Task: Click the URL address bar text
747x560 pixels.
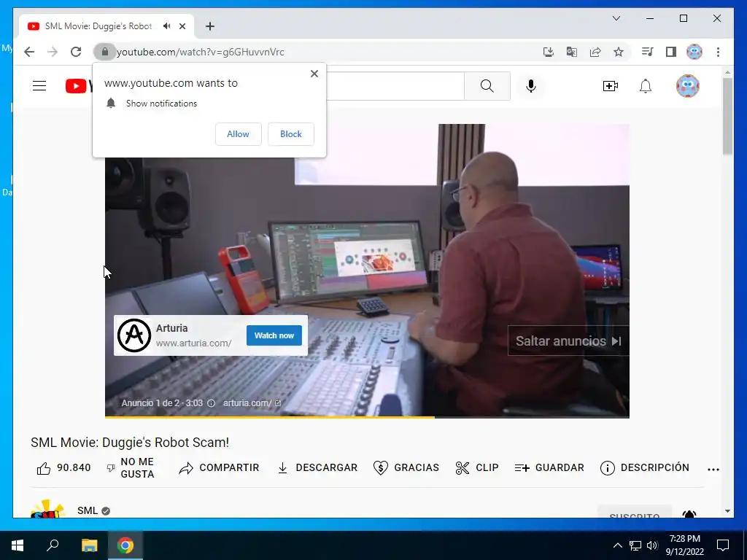Action: (201, 52)
